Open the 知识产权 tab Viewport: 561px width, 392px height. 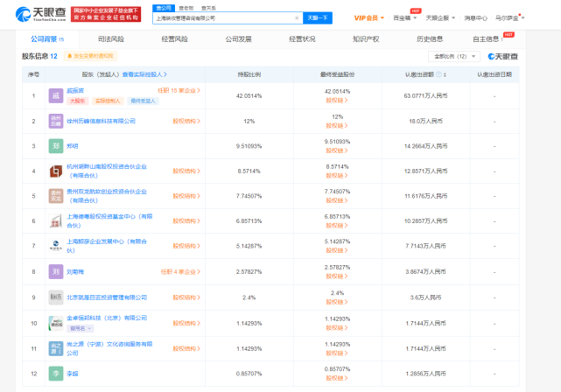366,39
